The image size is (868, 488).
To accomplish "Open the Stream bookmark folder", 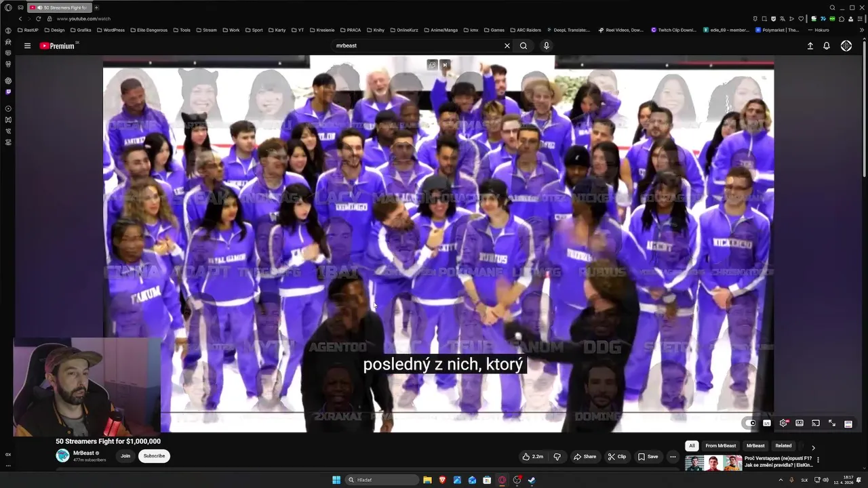I will [x=206, y=30].
